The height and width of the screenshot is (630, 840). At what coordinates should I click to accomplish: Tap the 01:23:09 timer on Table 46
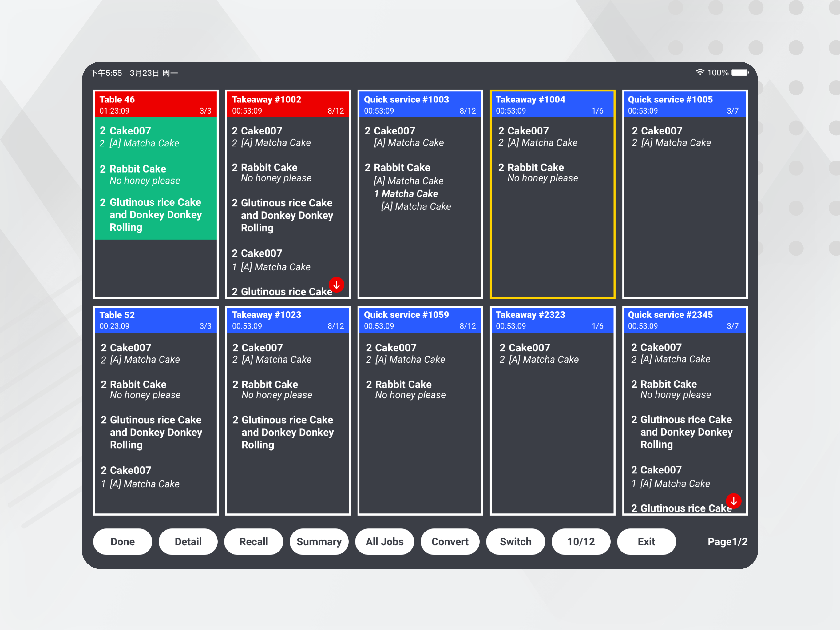point(114,111)
